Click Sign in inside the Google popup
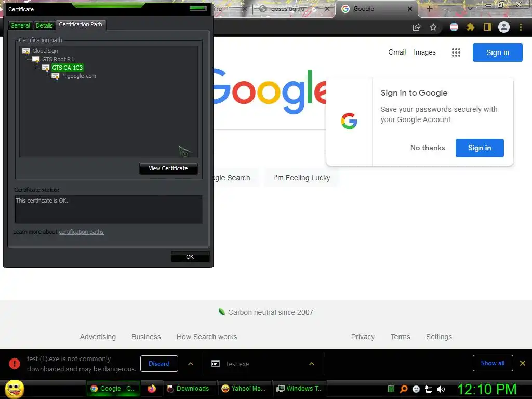The width and height of the screenshot is (532, 399). pos(480,148)
